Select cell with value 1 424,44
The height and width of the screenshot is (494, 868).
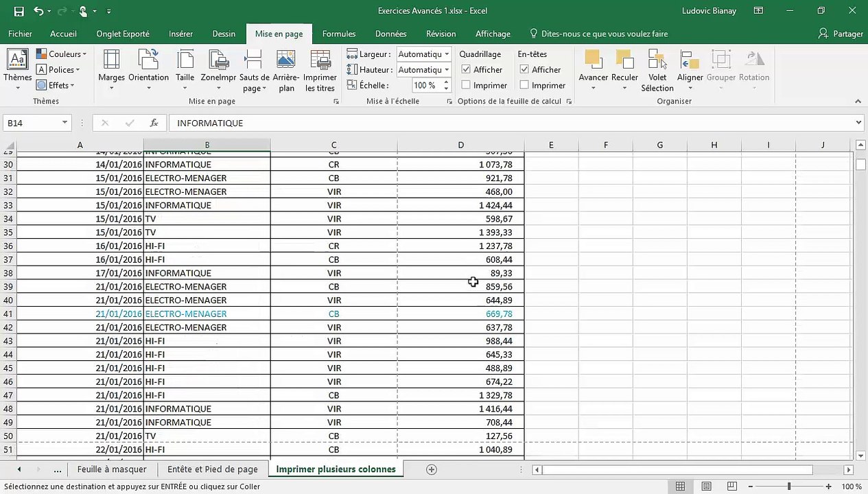tap(460, 205)
